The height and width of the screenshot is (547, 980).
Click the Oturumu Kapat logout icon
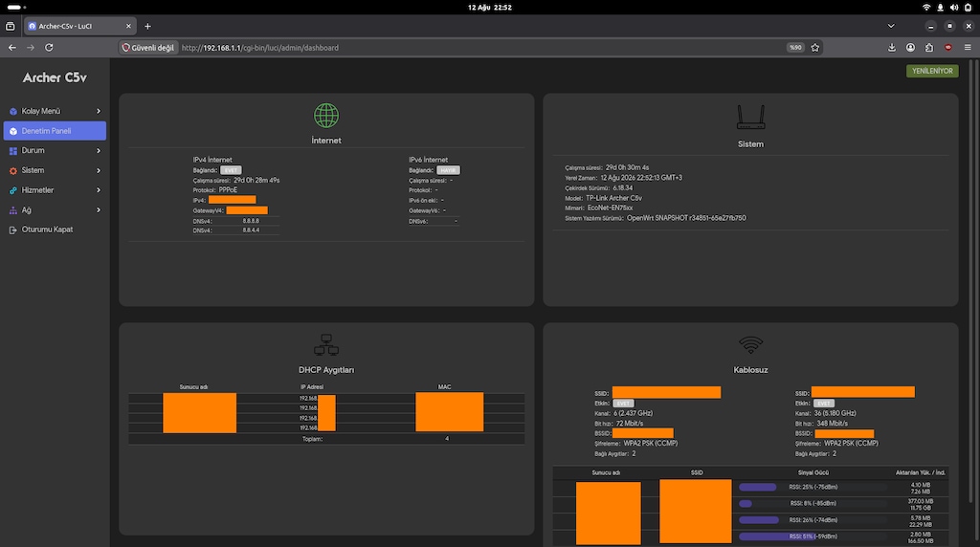(13, 230)
